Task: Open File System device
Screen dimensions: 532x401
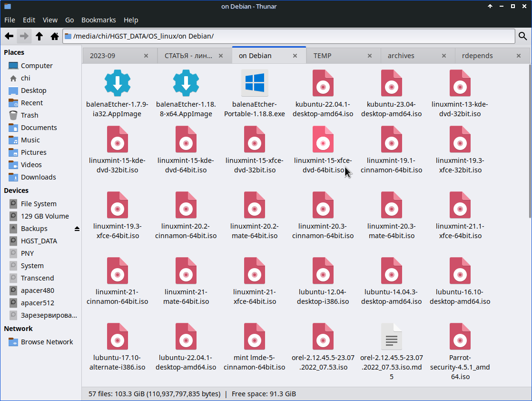Action: tap(39, 204)
